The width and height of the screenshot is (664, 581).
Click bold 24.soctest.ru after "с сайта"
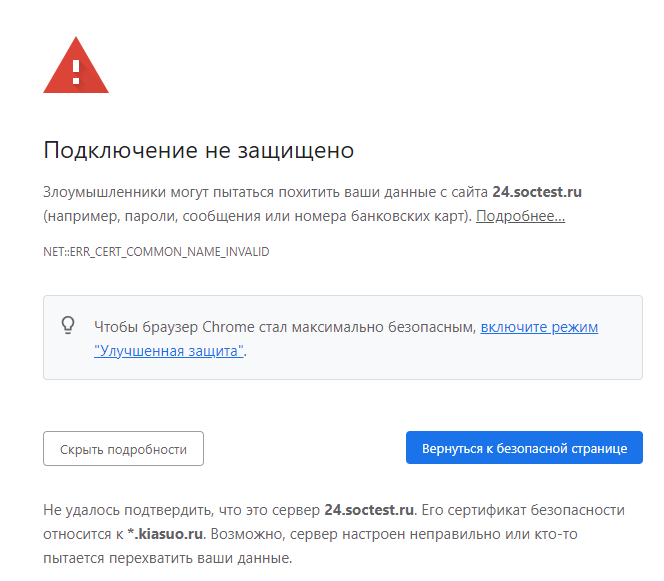(x=537, y=192)
